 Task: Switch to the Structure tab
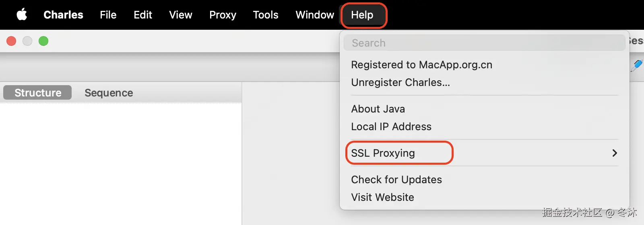point(38,93)
